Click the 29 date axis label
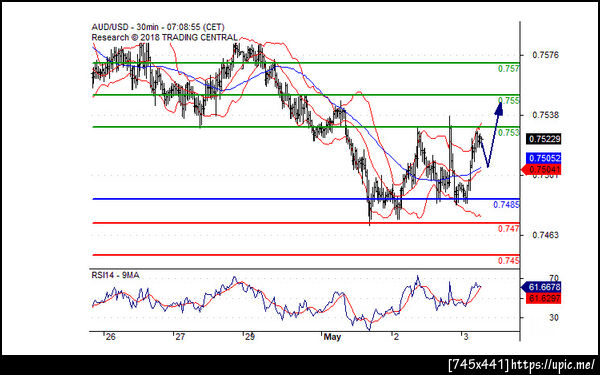Screen dimensions: 600x375 click(249, 337)
